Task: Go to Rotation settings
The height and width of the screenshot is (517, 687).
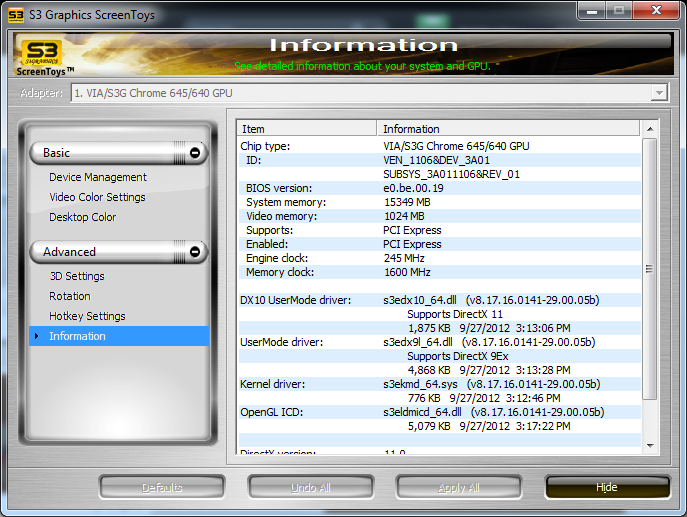Action: 70,296
